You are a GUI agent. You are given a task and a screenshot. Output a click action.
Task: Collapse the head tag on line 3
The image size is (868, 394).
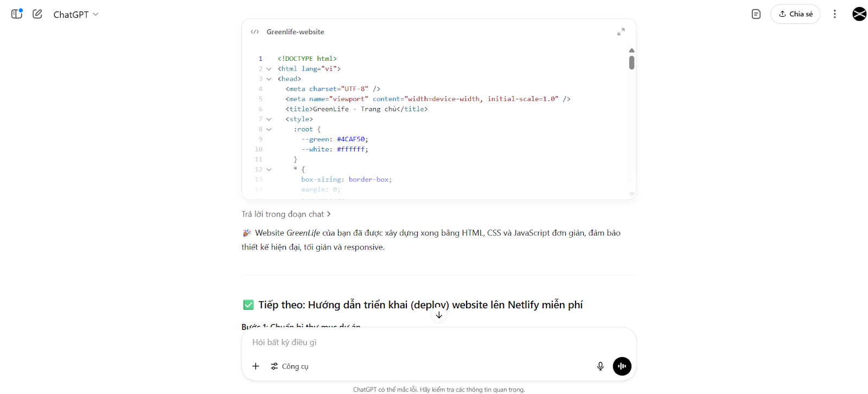pos(269,79)
